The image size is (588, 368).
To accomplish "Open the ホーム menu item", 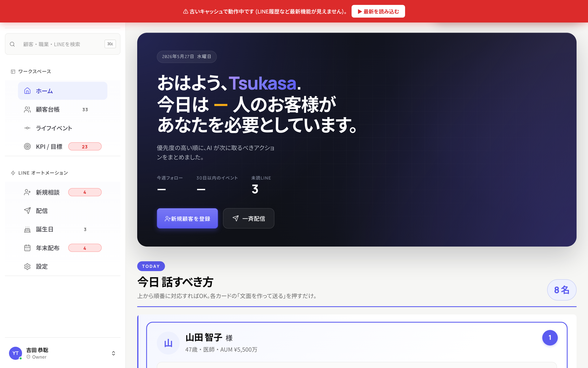I will click(63, 91).
